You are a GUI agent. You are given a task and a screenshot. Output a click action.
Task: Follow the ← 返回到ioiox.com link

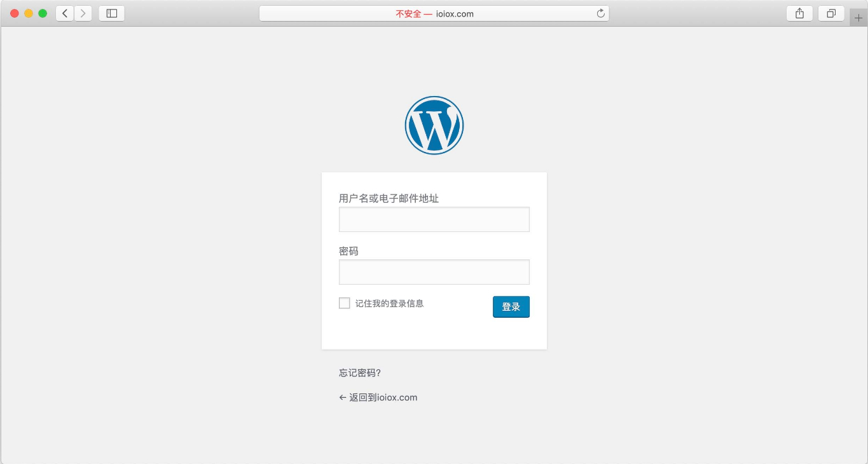378,397
